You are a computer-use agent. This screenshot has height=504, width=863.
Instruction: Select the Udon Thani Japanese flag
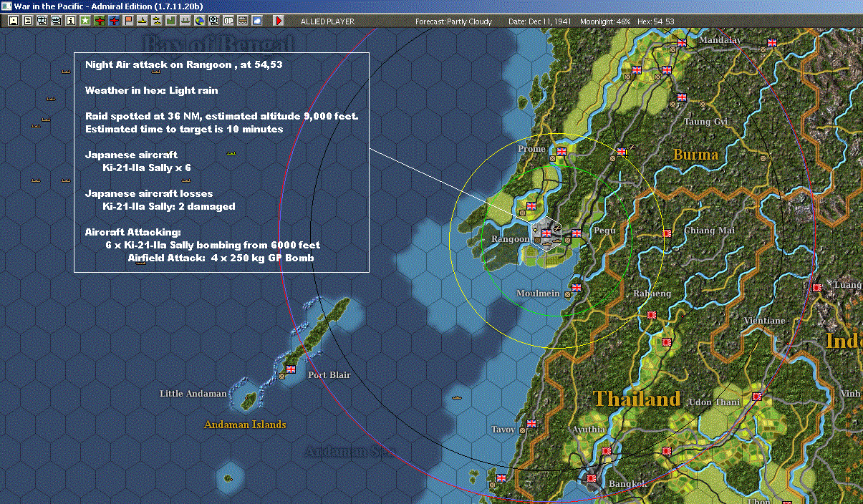pos(757,397)
